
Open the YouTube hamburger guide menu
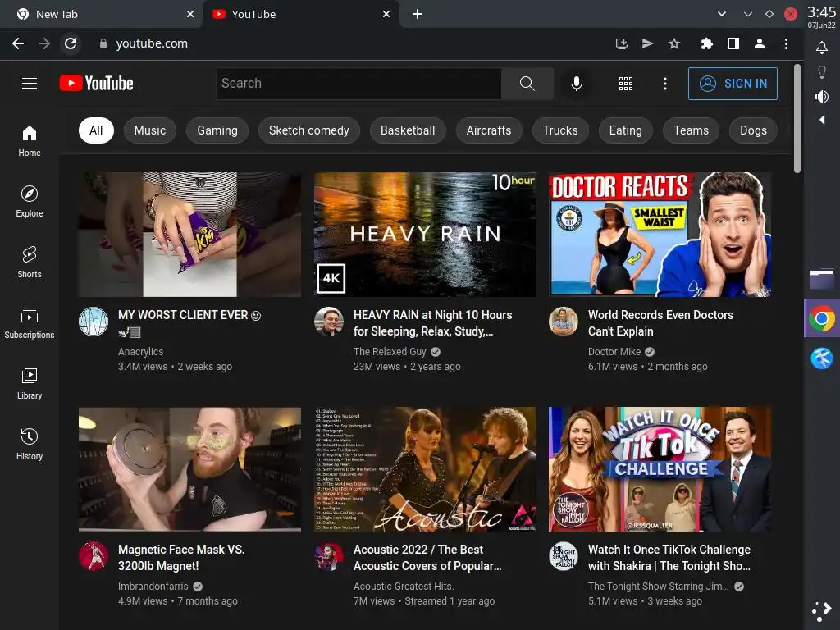(x=30, y=84)
